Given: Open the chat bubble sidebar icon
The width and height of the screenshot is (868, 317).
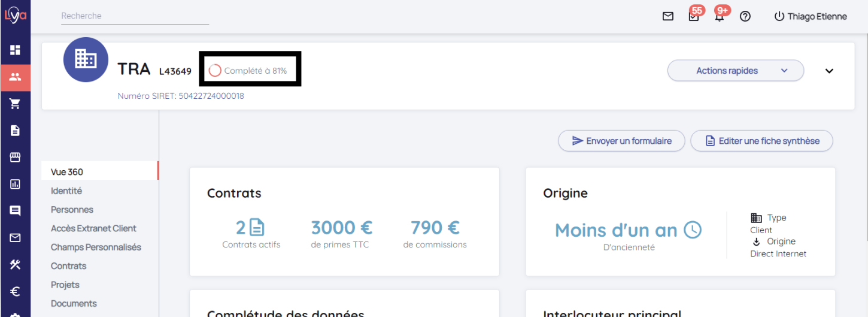Looking at the screenshot, I should (x=15, y=211).
